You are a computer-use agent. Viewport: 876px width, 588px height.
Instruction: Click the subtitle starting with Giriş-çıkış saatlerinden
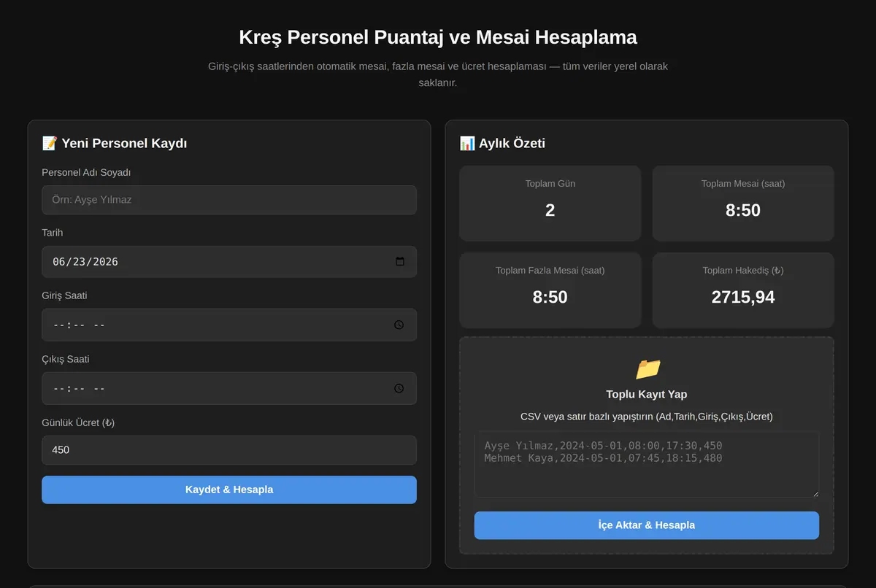[438, 74]
